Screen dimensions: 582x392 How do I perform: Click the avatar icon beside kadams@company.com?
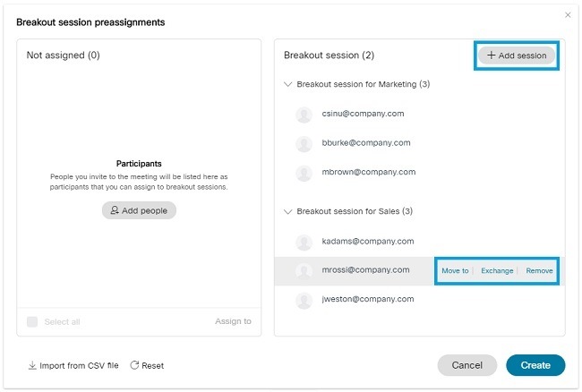tap(304, 243)
